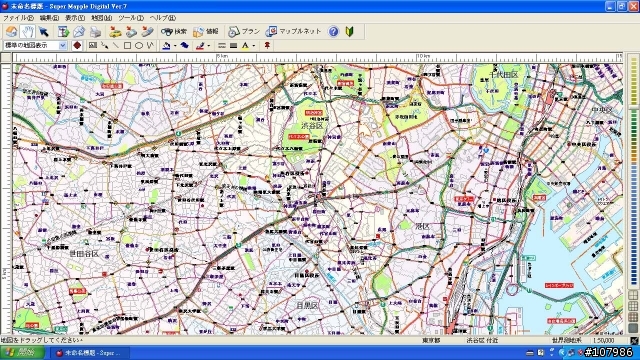Image resolution: width=640 pixels, height=360 pixels.
Task: Select the rectangle drawing tool
Action: pos(127,45)
